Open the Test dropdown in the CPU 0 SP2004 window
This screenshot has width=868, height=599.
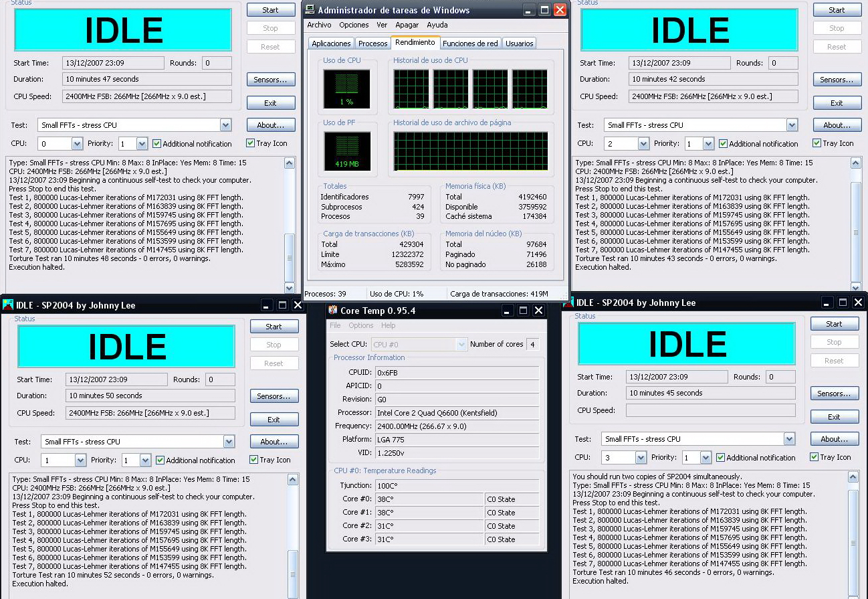click(225, 125)
